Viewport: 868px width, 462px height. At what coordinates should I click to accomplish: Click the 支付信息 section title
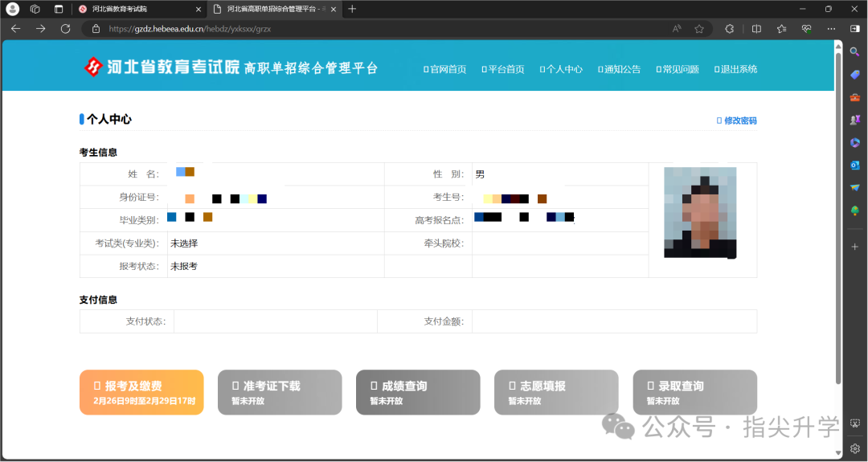98,300
